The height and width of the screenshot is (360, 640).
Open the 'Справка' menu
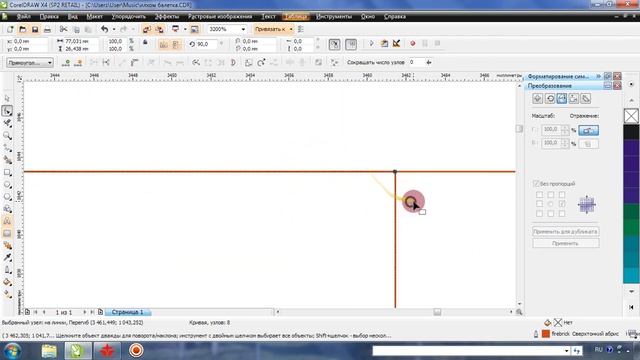click(x=395, y=16)
